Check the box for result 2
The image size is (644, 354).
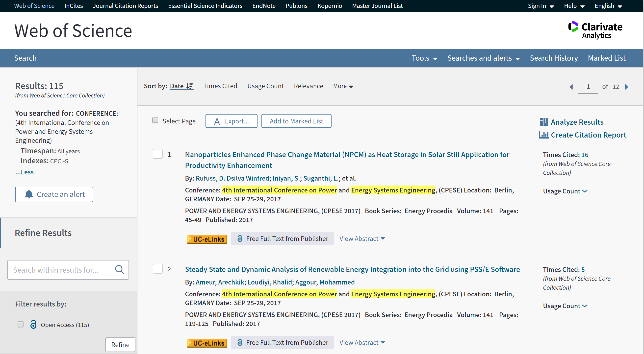click(x=157, y=269)
